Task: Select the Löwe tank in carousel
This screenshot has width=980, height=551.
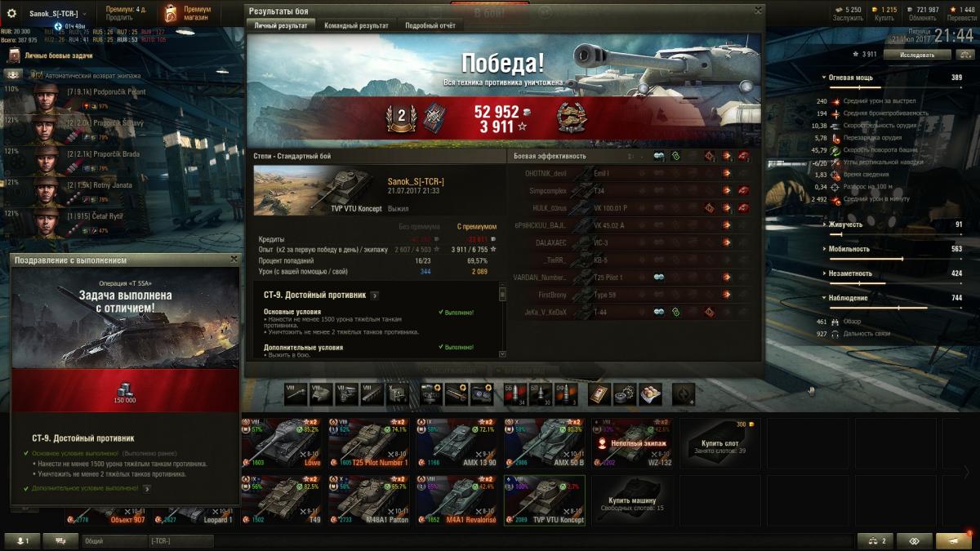Action: [x=283, y=443]
